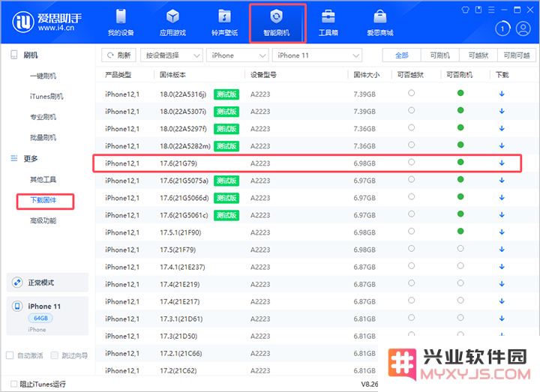Open the download manager circle icon
Image resolution: width=540 pixels, height=392 pixels.
[502, 28]
